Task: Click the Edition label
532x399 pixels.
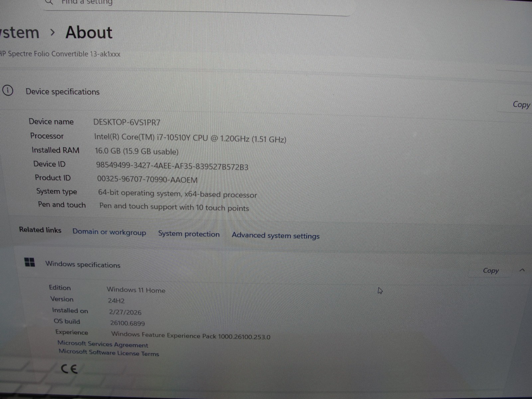Action: pos(60,288)
